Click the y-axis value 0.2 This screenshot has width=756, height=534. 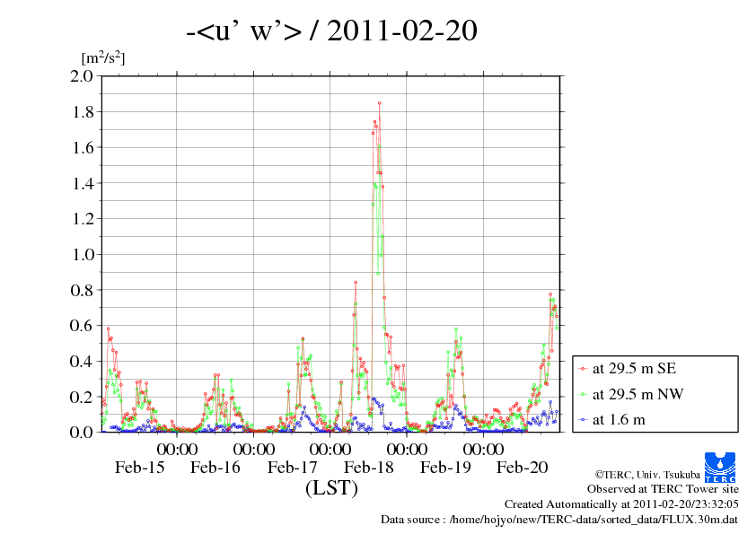click(82, 397)
